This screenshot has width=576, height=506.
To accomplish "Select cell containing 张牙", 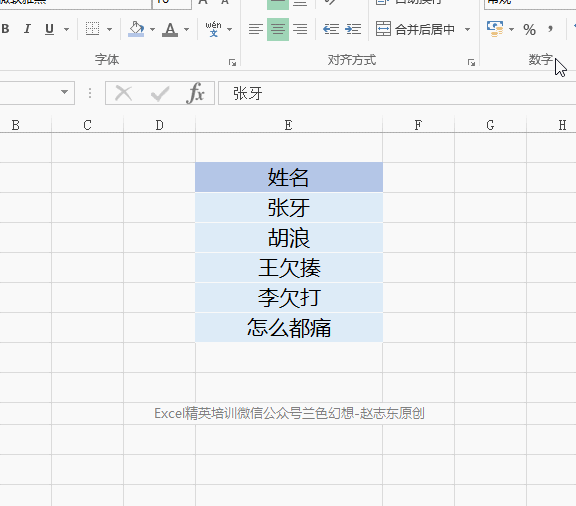I will (289, 208).
